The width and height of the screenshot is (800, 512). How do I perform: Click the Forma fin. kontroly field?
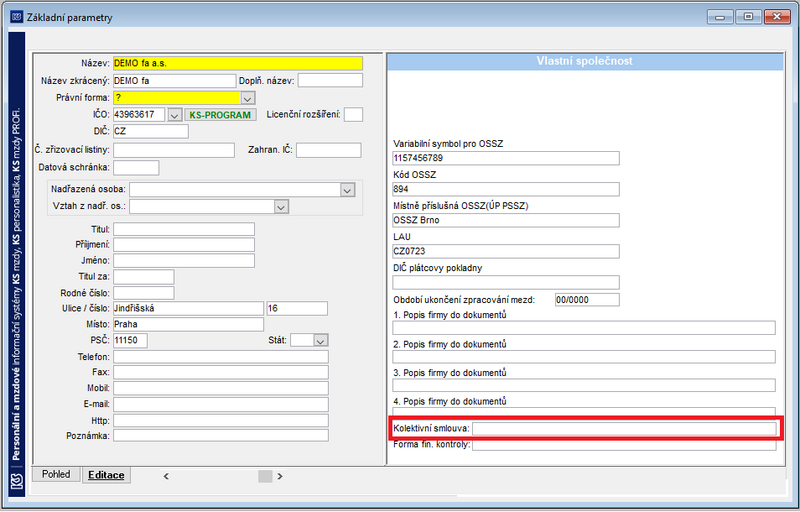click(624, 445)
